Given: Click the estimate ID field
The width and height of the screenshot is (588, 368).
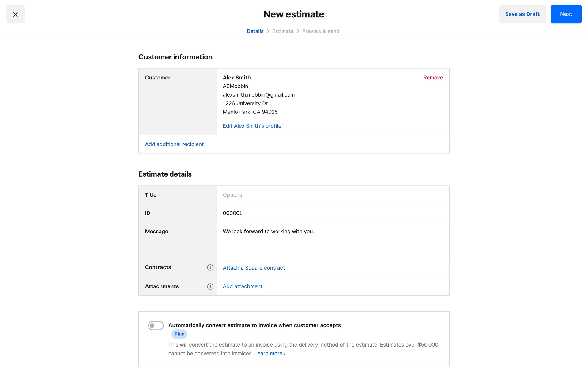Looking at the screenshot, I should [x=332, y=213].
